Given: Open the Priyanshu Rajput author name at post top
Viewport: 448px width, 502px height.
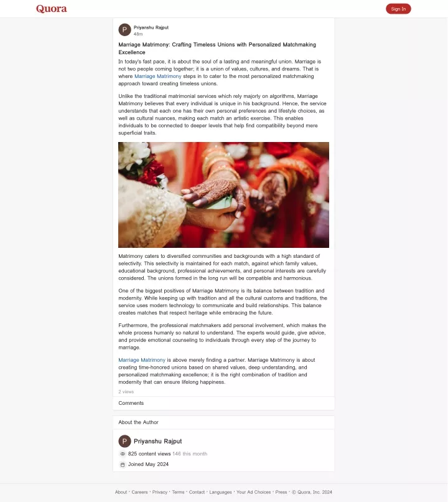Looking at the screenshot, I should tap(151, 27).
